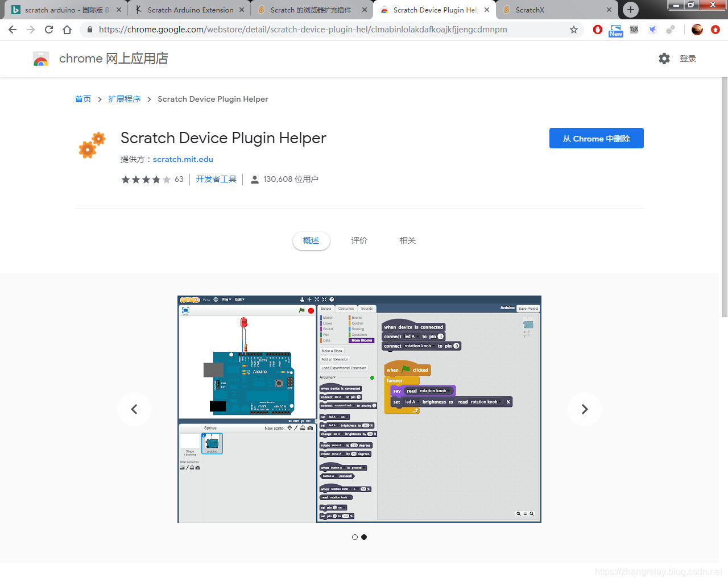728x582 pixels.
Task: Switch to the ScratchX tab
Action: coord(557,10)
